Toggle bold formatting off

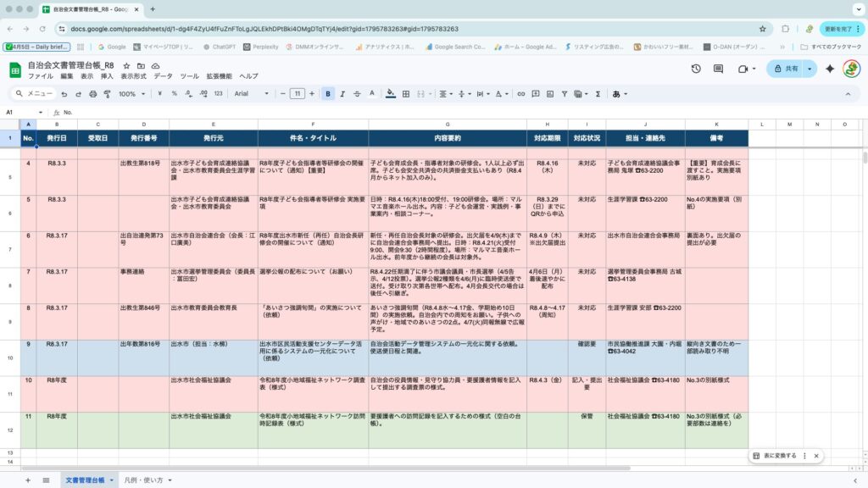click(328, 94)
